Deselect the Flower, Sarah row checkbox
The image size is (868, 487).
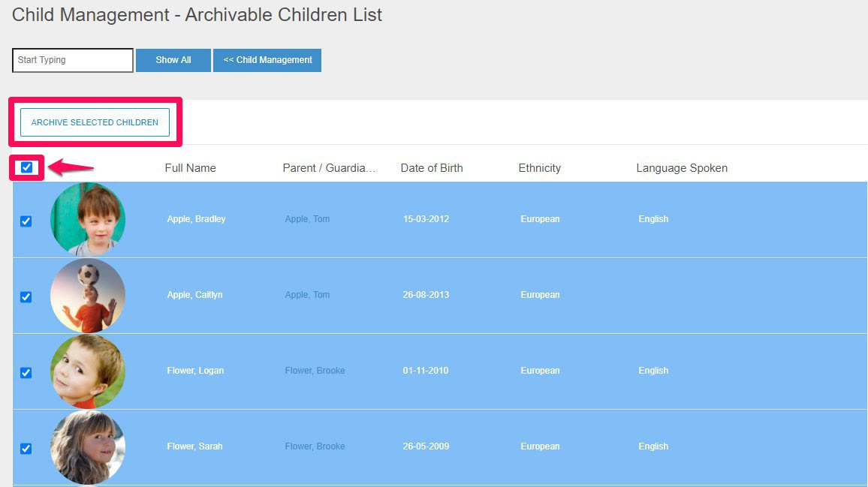point(26,449)
